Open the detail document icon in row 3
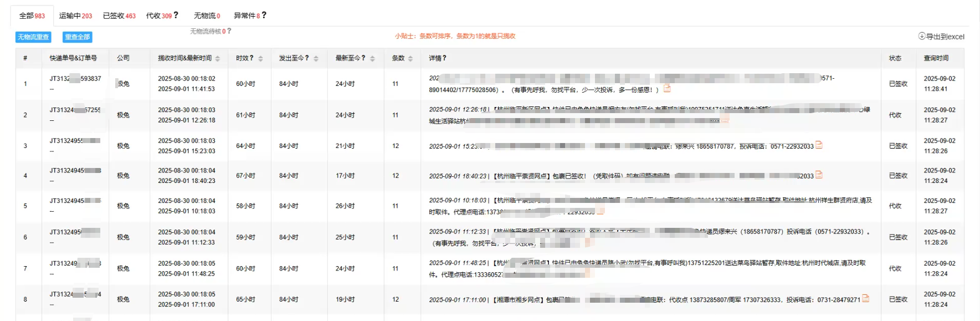This screenshot has height=321, width=980. (819, 145)
